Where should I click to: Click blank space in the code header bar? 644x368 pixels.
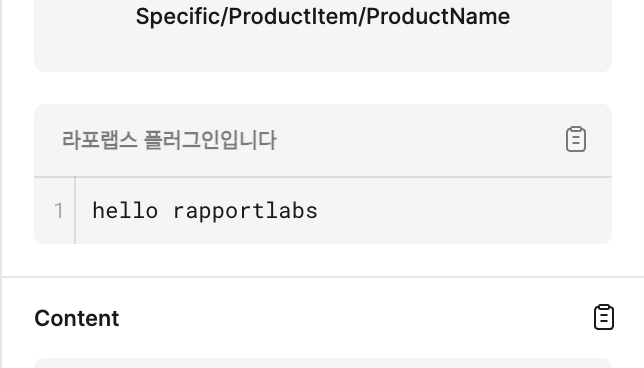419,140
